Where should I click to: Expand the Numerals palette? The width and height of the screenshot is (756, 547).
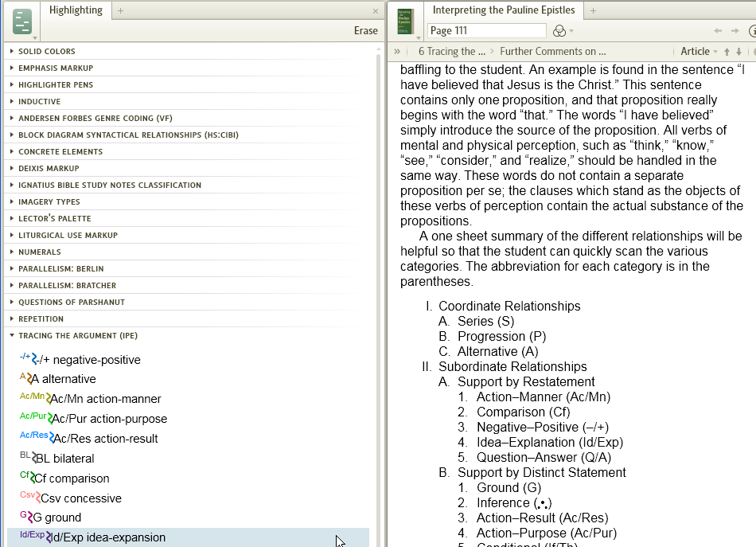pos(12,252)
